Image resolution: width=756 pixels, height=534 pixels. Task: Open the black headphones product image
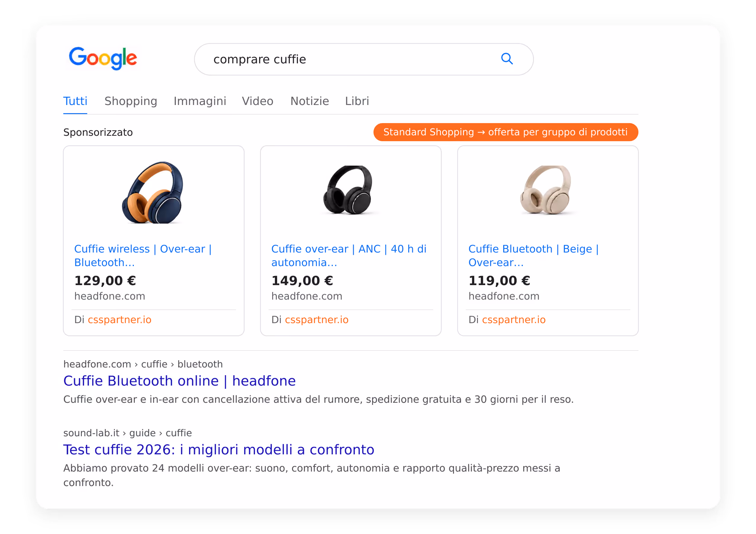349,190
